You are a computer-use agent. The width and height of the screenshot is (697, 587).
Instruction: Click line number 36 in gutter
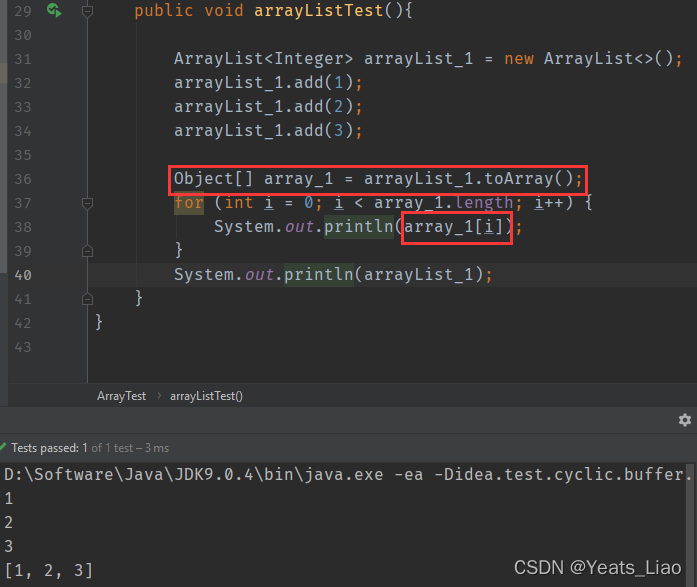[x=23, y=179]
